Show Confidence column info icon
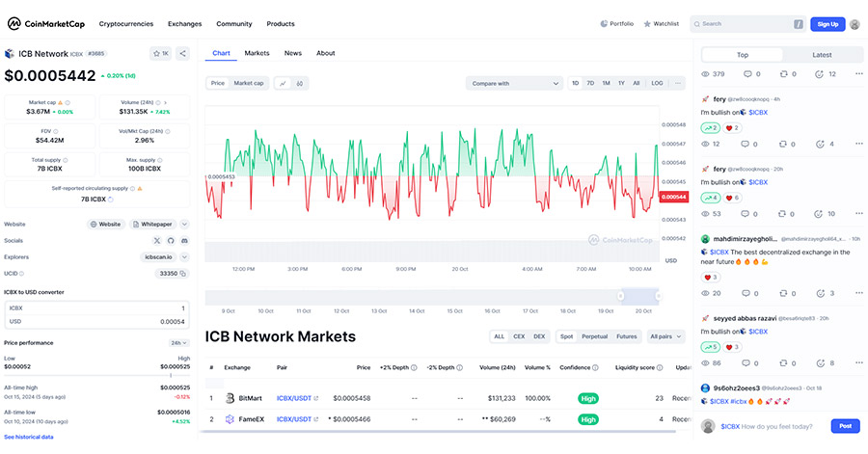The image size is (868, 454). 595,368
